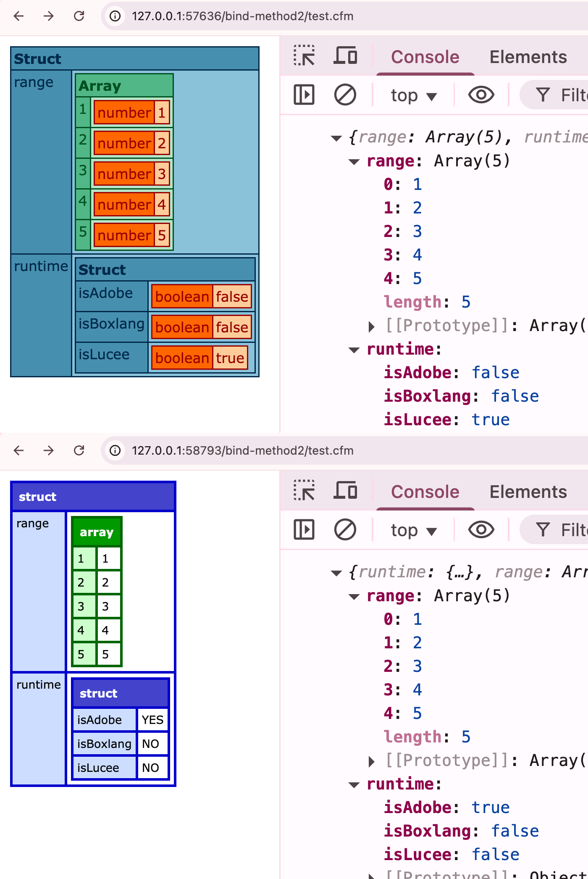Viewport: 588px width, 879px height.
Task: Click nested Struct header under runtime in top dump
Action: coord(165,269)
